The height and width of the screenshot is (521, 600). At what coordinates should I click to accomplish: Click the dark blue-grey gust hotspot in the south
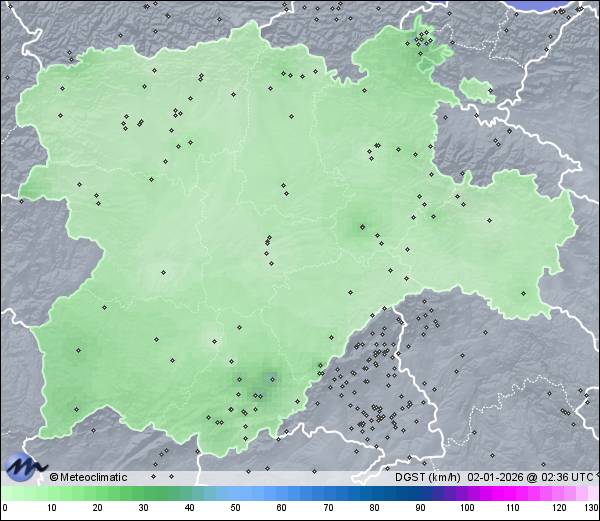[x=268, y=378]
